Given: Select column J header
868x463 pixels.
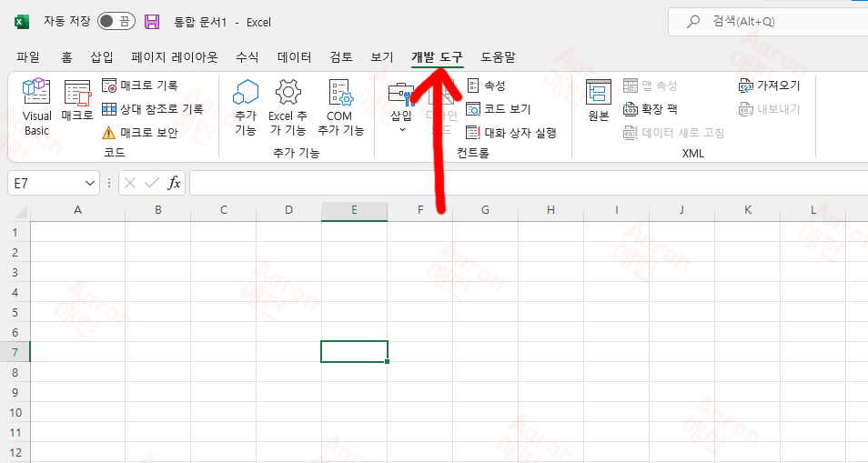Looking at the screenshot, I should (x=682, y=210).
